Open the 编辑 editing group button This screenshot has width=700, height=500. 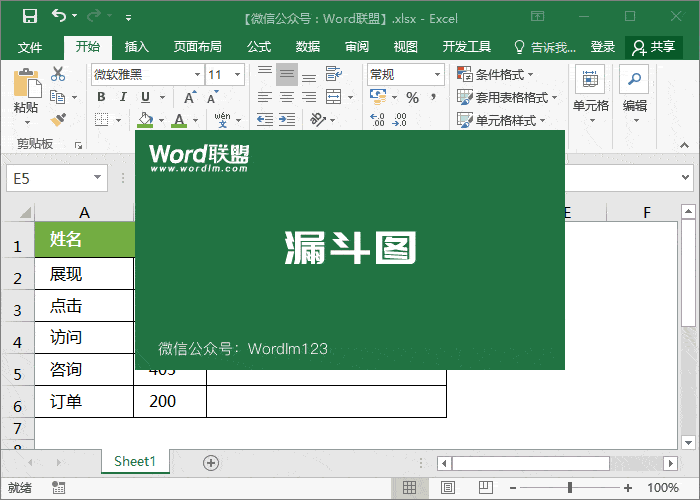click(634, 95)
